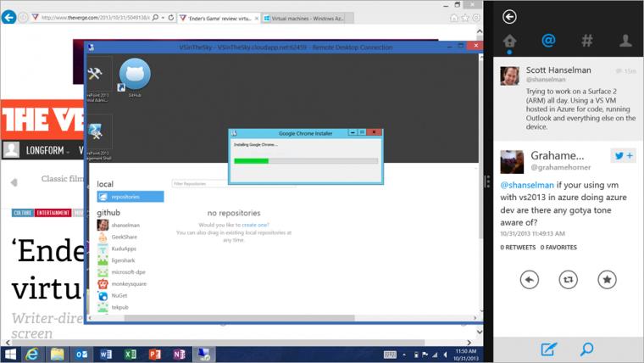Open the Twitter mentions (@) tab
This screenshot has width=644, height=363.
pos(548,41)
